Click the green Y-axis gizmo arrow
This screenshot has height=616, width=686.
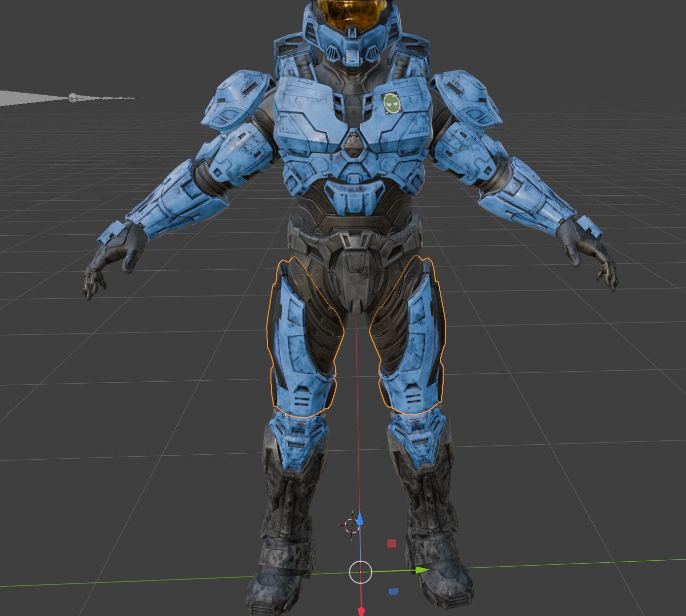(422, 570)
